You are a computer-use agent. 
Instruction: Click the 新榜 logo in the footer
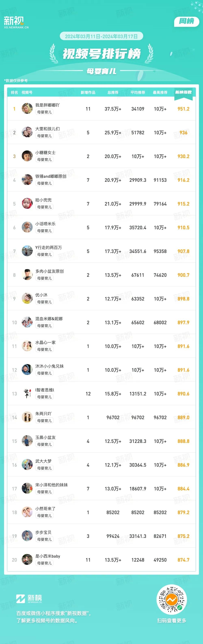tap(29, 599)
